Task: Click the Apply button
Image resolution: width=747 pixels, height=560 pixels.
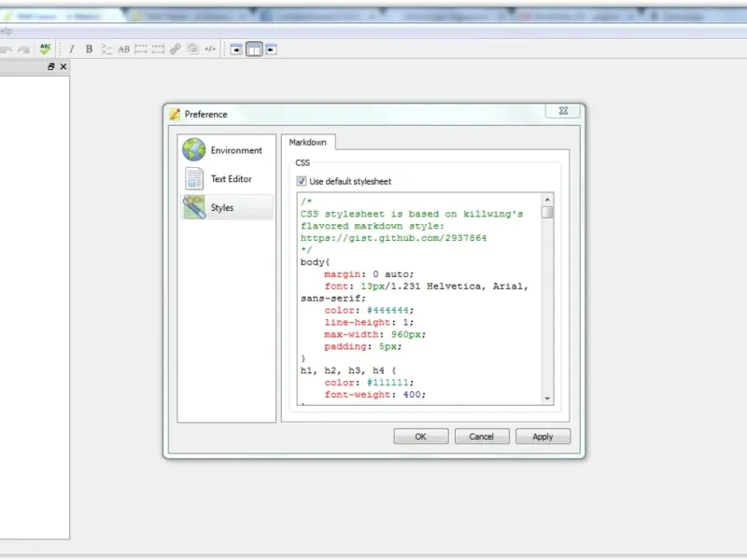Action: [x=543, y=437]
